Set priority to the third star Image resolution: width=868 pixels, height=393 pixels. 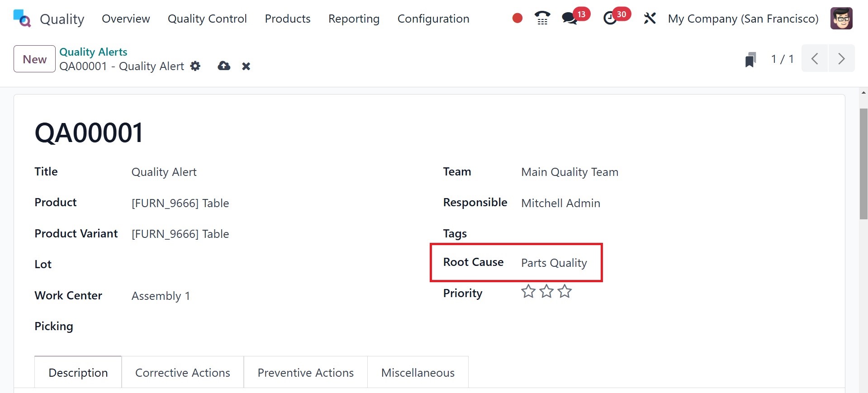point(564,292)
